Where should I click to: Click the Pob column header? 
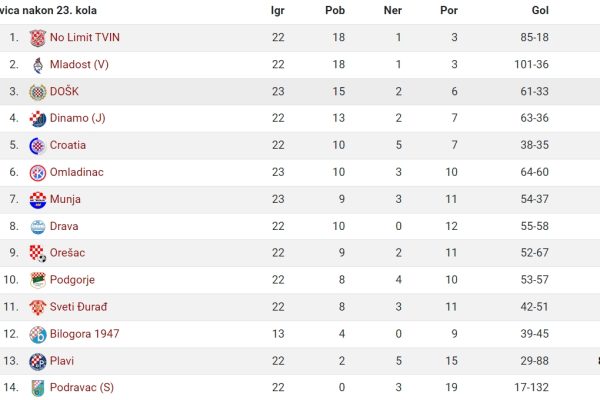[x=335, y=10]
